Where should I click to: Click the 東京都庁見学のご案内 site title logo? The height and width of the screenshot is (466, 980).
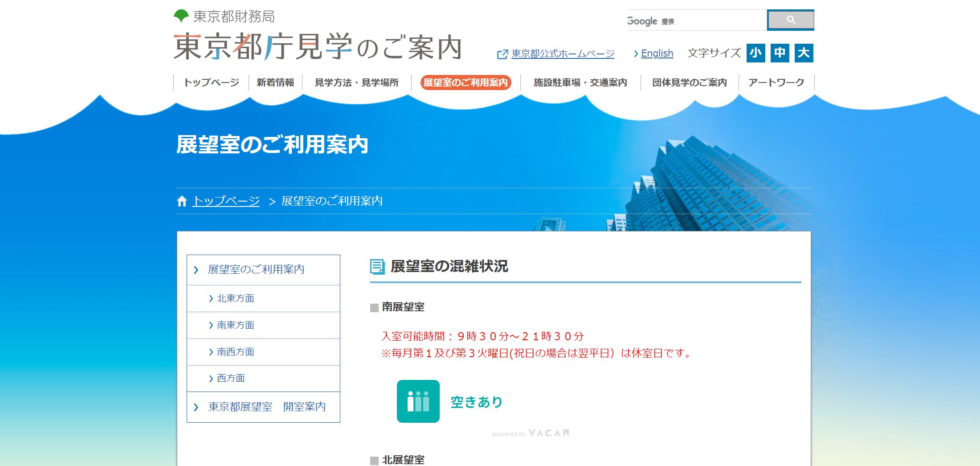(x=317, y=47)
